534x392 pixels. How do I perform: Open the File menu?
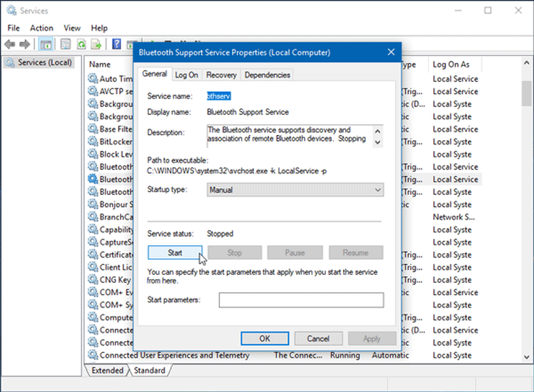point(14,28)
